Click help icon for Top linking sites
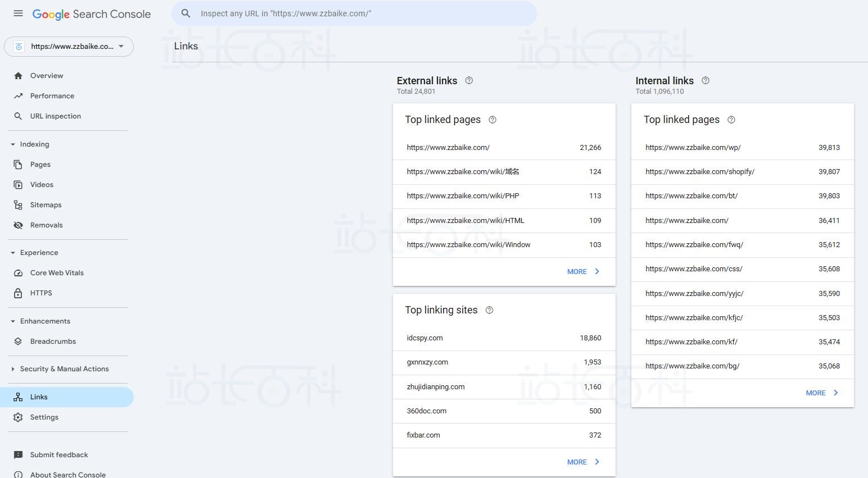The image size is (868, 478). [x=489, y=310]
